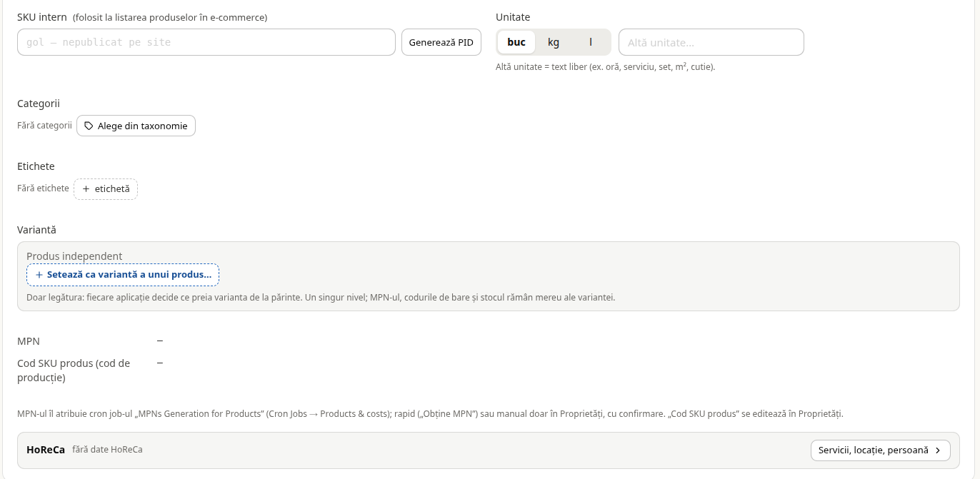The height and width of the screenshot is (479, 980).
Task: Click the HoReCa section label
Action: 46,450
